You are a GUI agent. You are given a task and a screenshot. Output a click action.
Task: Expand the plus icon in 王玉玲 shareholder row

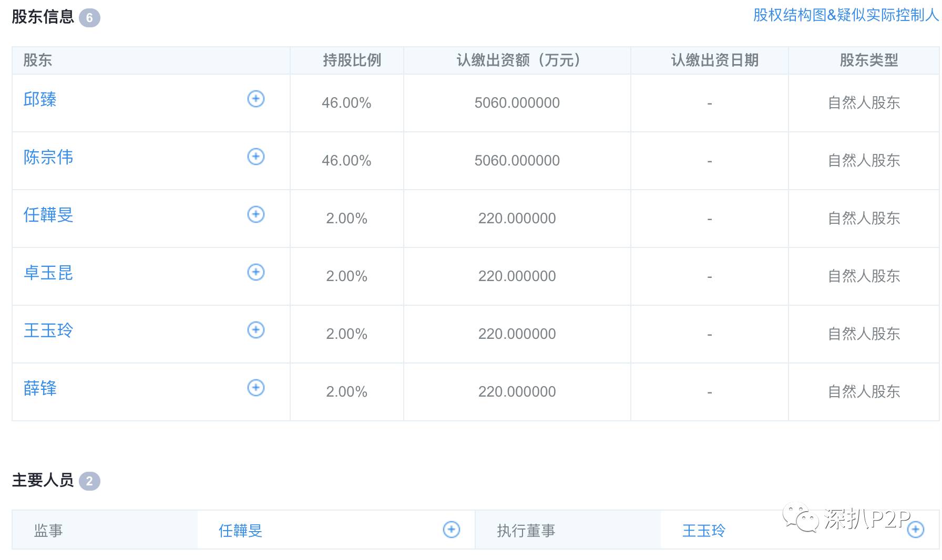click(x=256, y=330)
